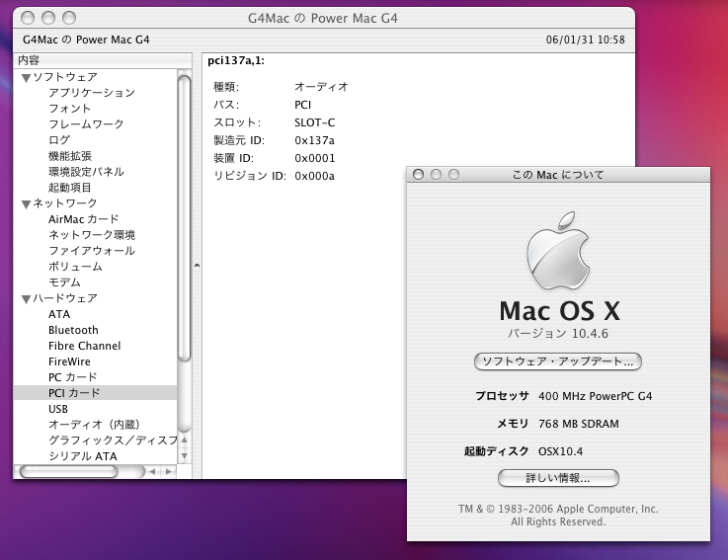Open the Bluetooth hardware entry
Image resolution: width=728 pixels, height=560 pixels.
[73, 330]
